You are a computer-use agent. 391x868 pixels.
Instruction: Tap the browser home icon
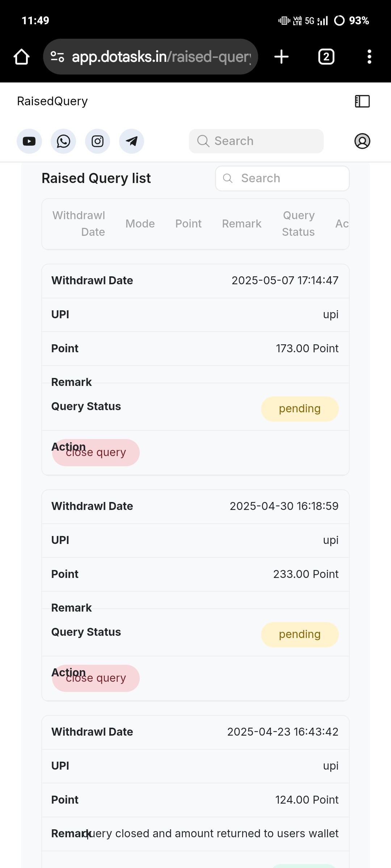[x=21, y=57]
